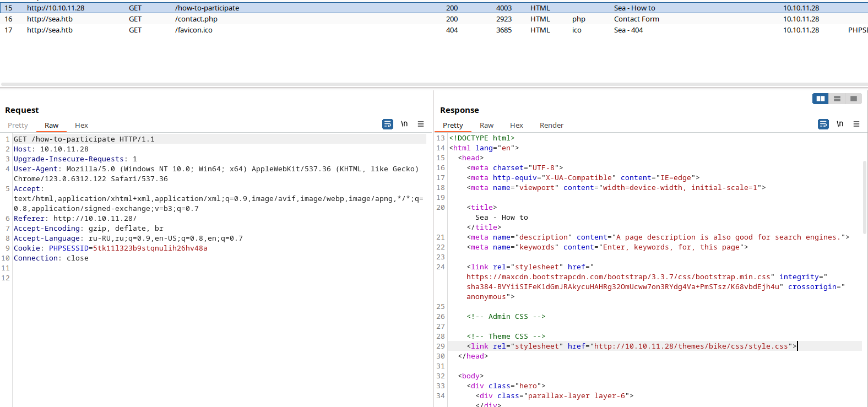This screenshot has height=407, width=868.
Task: Click length value 2923
Action: tap(504, 19)
